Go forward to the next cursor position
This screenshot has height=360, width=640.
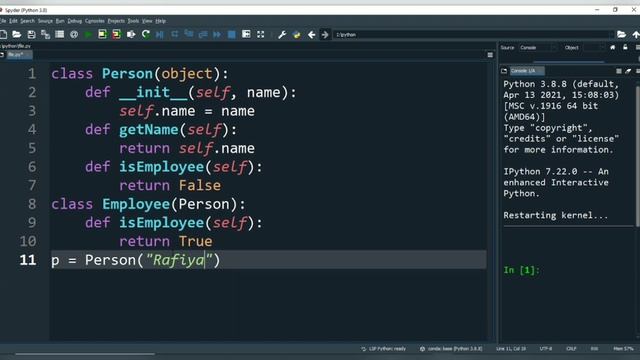point(325,35)
